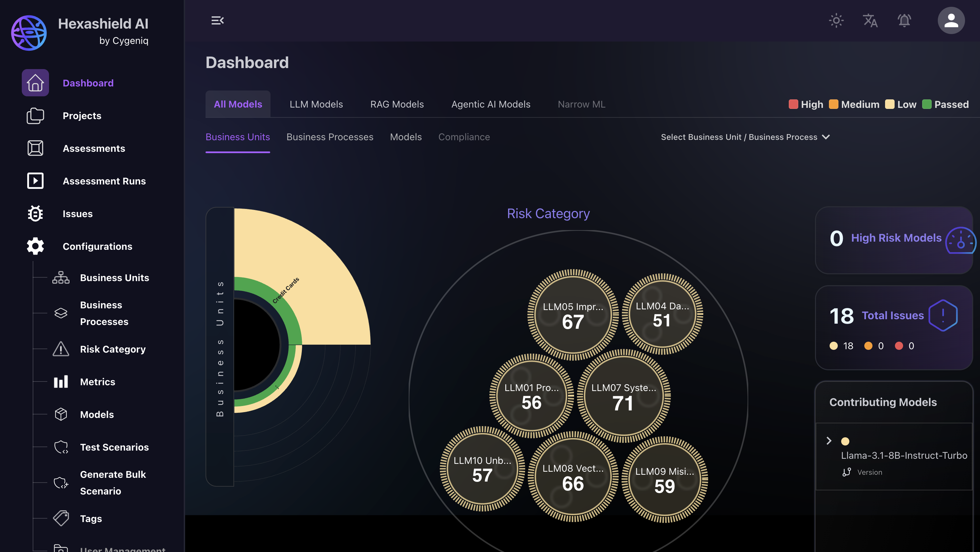Open the user profile avatar
The image size is (980, 552).
(951, 20)
